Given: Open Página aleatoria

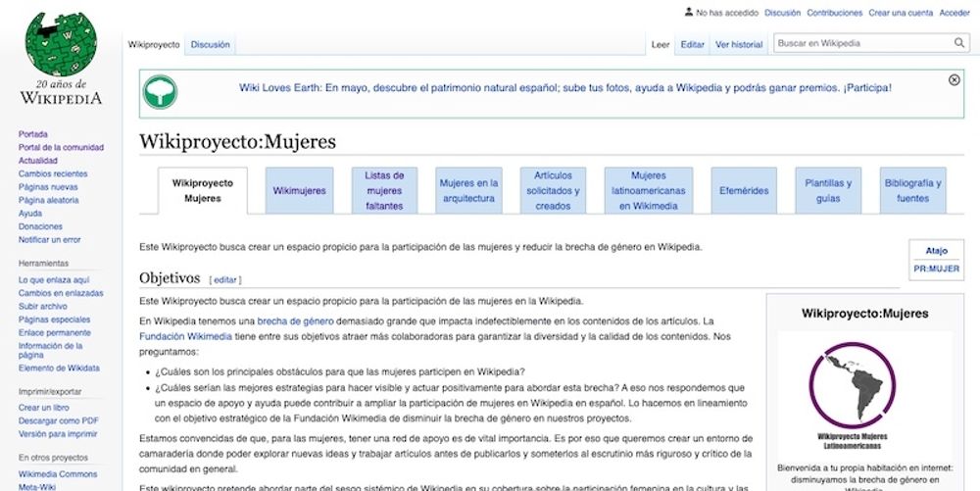Looking at the screenshot, I should click(x=48, y=200).
